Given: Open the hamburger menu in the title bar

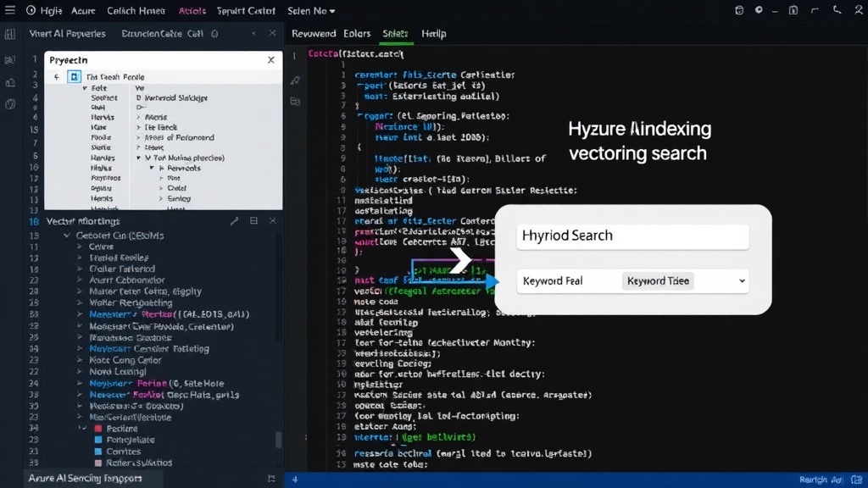Looking at the screenshot, I should coord(10,10).
